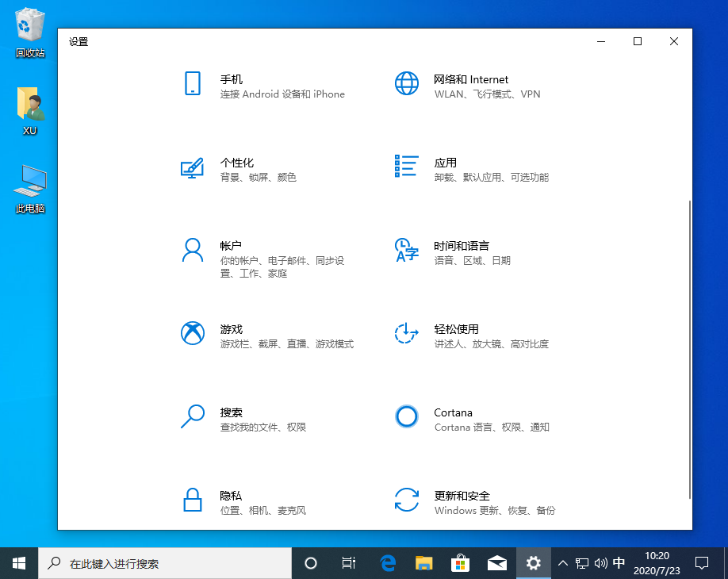
Task: Switch input language via 中 tray indicator
Action: 618,562
